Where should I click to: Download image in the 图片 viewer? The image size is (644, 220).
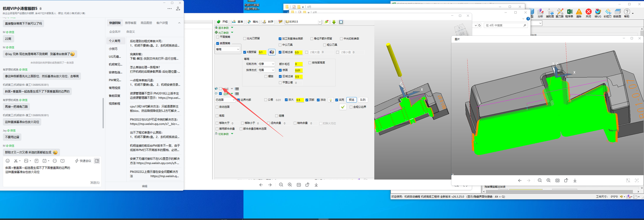click(x=575, y=181)
